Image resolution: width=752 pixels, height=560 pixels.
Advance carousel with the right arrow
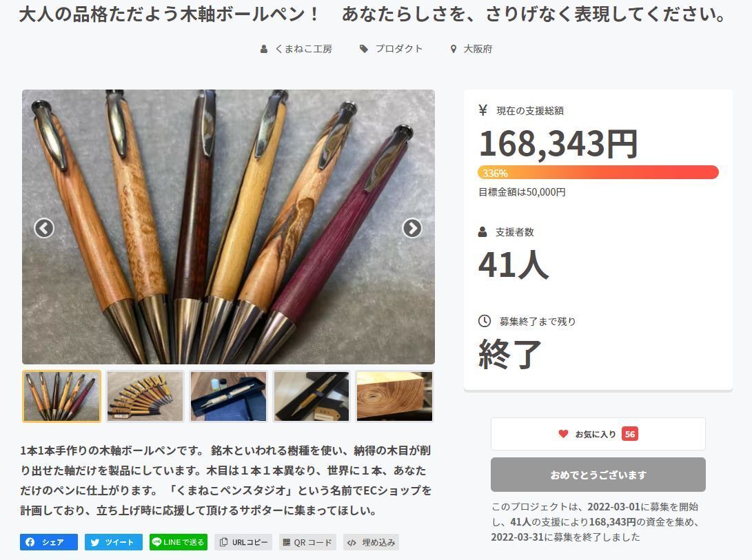(x=412, y=228)
